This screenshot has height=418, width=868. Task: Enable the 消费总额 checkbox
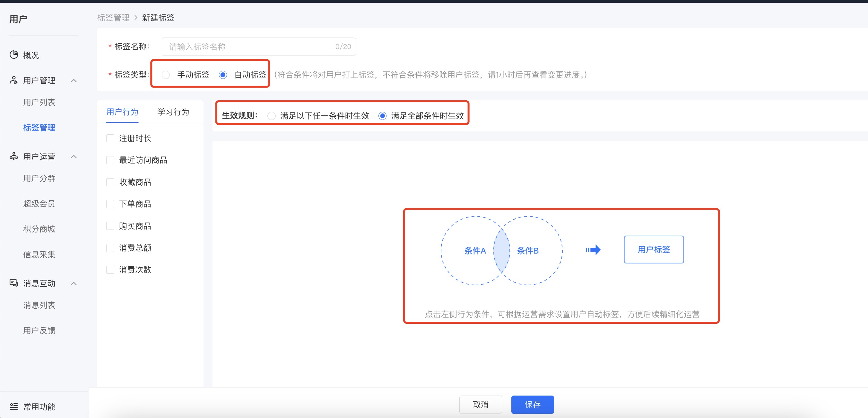click(110, 248)
